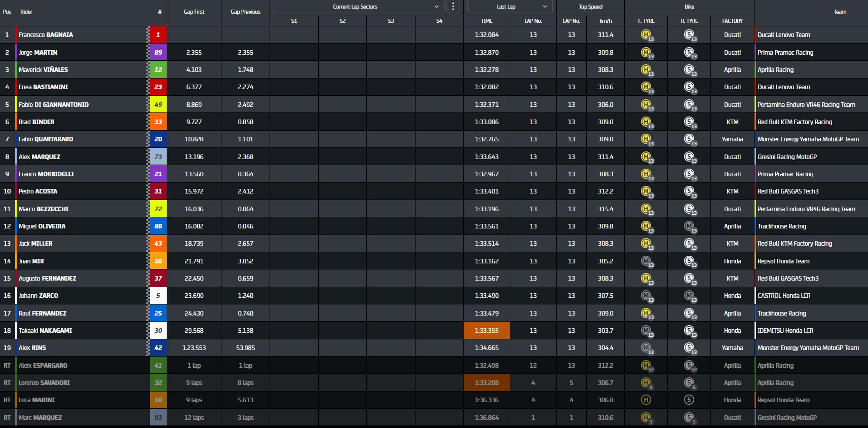The image size is (868, 428).
Task: Click the Gap First column header
Action: coord(194,12)
